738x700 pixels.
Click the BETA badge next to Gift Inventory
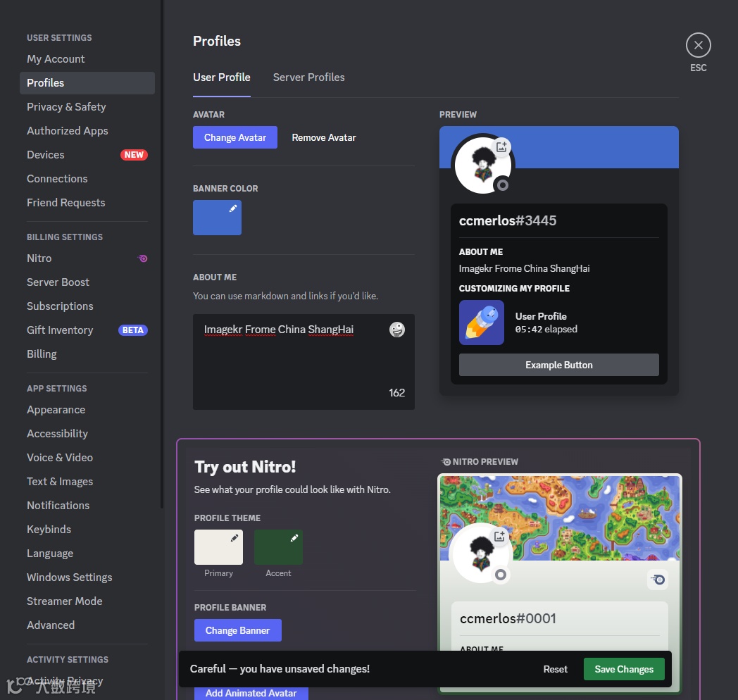(x=133, y=330)
